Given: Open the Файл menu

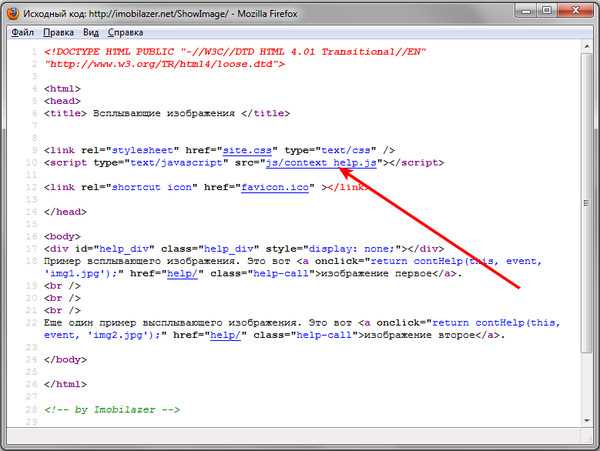Looking at the screenshot, I should [x=23, y=33].
